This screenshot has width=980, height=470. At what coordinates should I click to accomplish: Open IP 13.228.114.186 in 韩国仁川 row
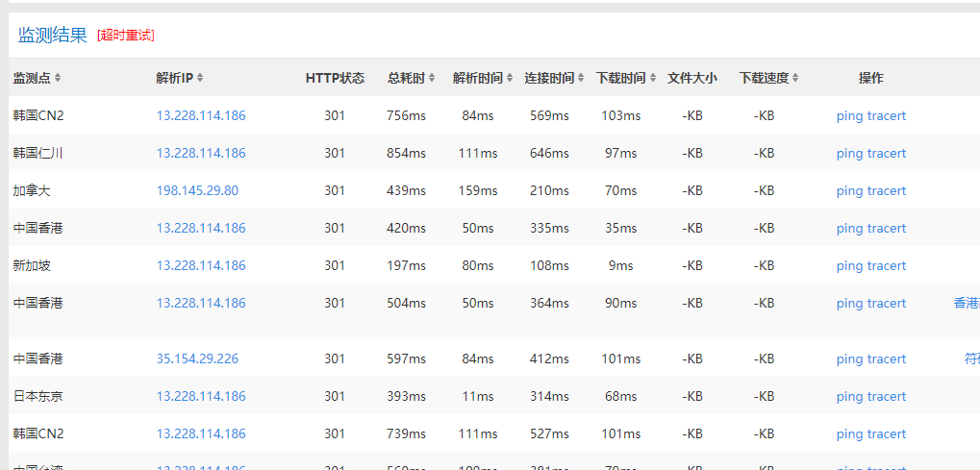[201, 153]
